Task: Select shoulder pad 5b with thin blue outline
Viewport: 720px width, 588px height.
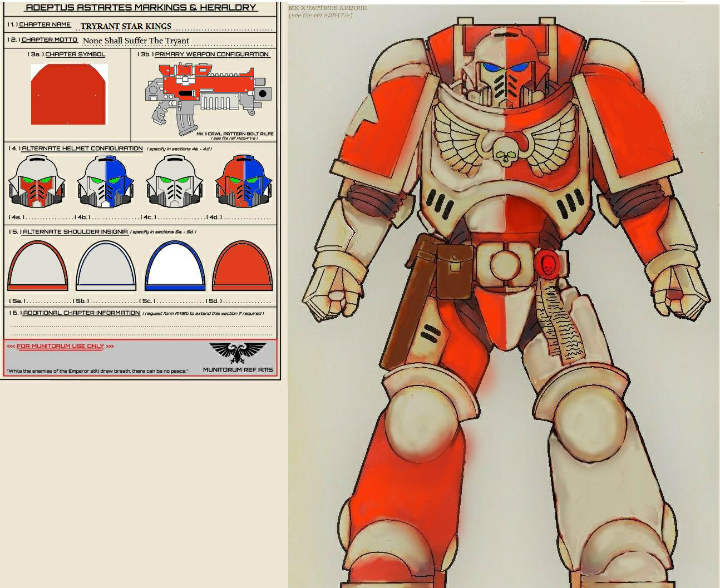Action: pyautogui.click(x=106, y=266)
